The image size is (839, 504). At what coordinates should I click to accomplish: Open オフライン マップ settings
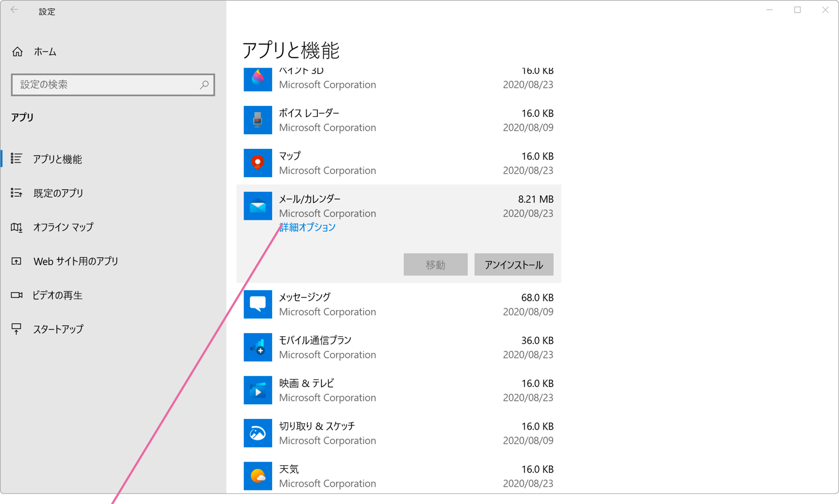[x=63, y=227]
